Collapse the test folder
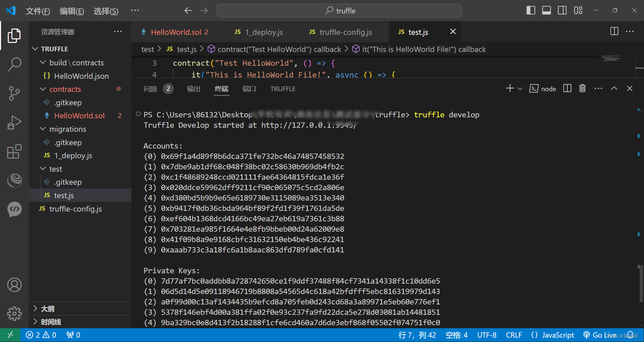644x342 pixels. (x=80, y=169)
